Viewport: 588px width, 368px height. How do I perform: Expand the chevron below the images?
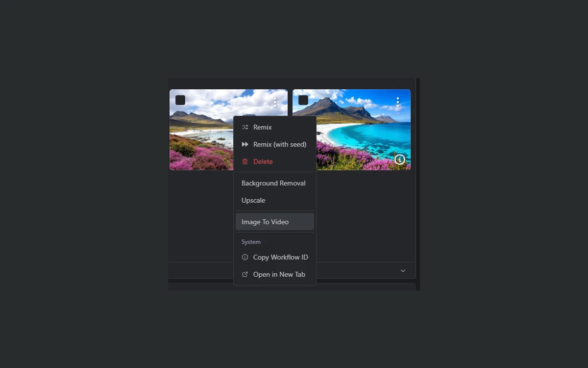pyautogui.click(x=403, y=271)
